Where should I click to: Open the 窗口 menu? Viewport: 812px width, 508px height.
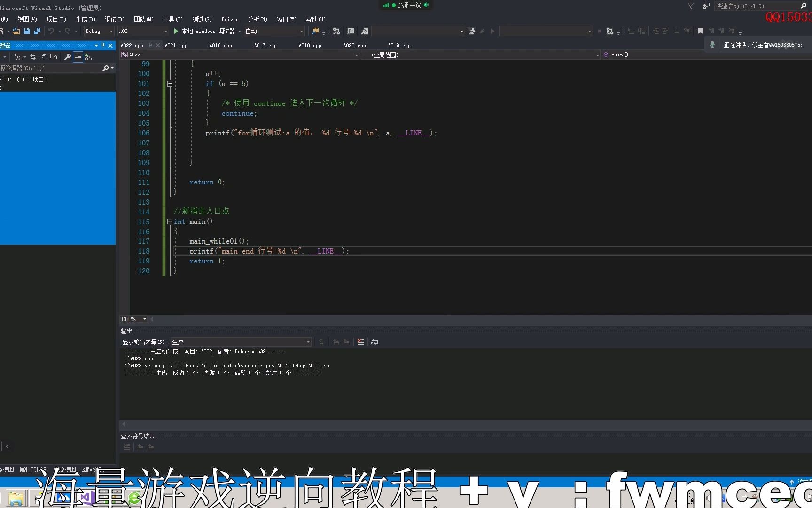point(287,19)
